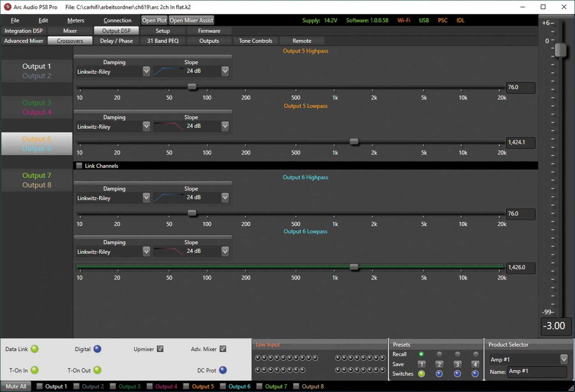The height and width of the screenshot is (392, 575).
Task: Click the Open Plot button
Action: click(x=154, y=20)
